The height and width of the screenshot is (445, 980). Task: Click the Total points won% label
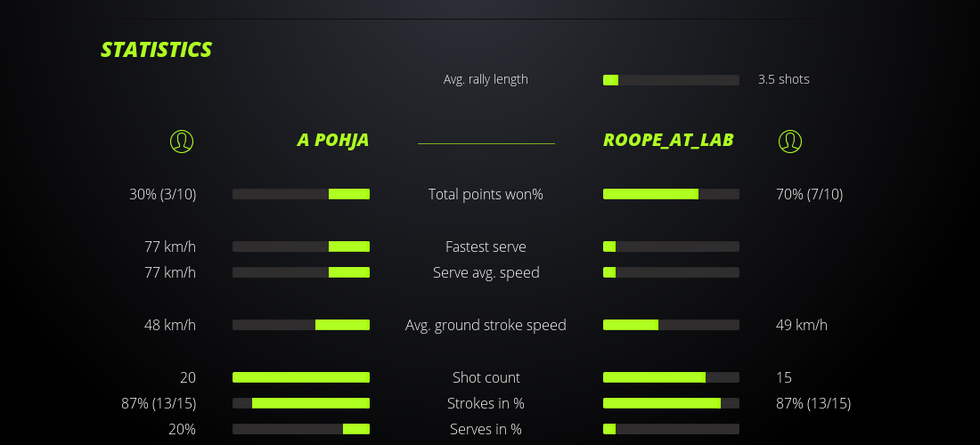coord(486,194)
